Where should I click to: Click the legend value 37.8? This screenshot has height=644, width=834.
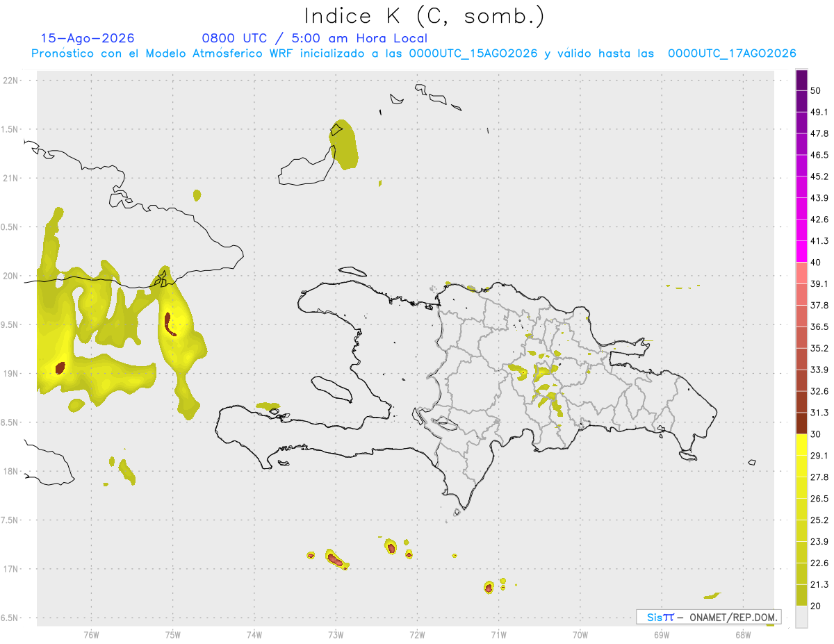819,305
